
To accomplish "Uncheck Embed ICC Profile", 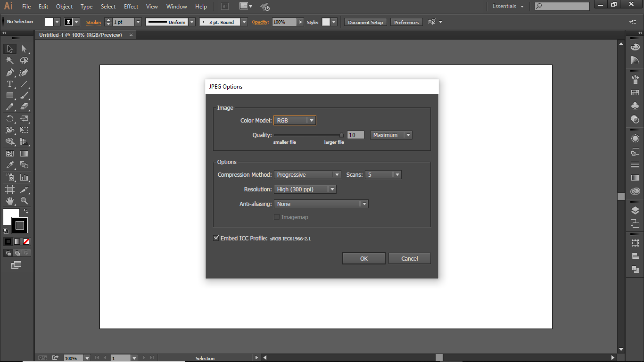I will [x=216, y=238].
